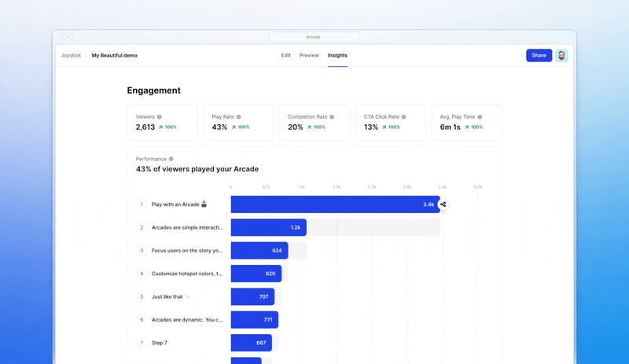Click the Arcade address bar field
629x364 pixels.
pos(314,37)
